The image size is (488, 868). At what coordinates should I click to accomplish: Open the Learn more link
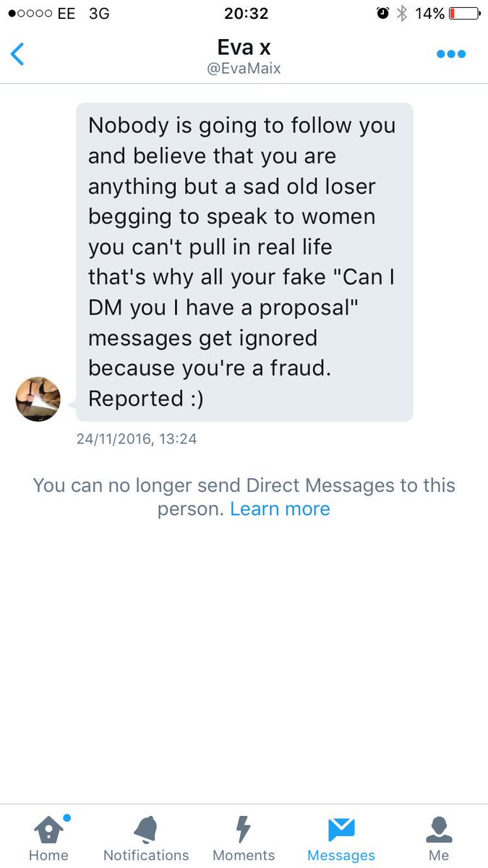click(x=280, y=509)
